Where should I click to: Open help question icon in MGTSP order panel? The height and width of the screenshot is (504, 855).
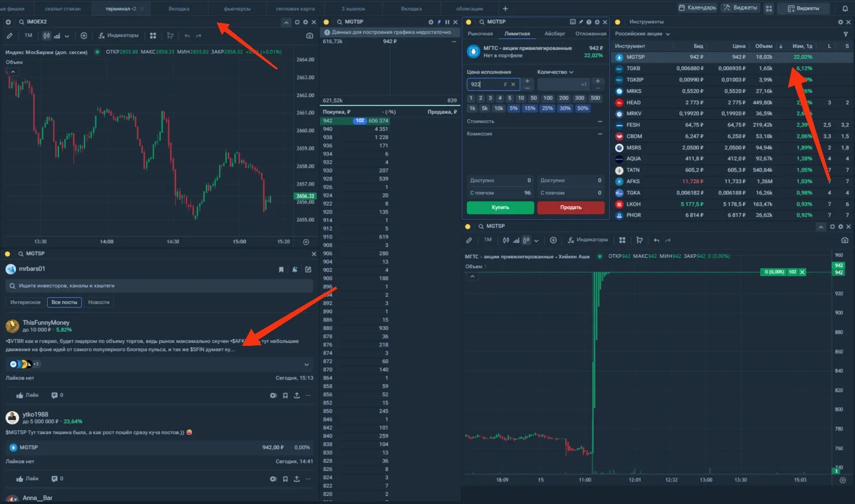[589, 22]
